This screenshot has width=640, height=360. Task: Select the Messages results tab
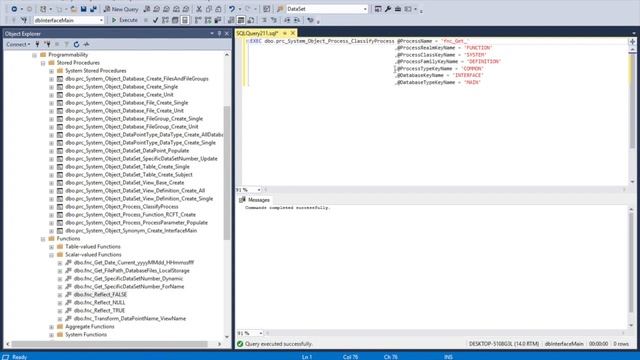pyautogui.click(x=254, y=200)
